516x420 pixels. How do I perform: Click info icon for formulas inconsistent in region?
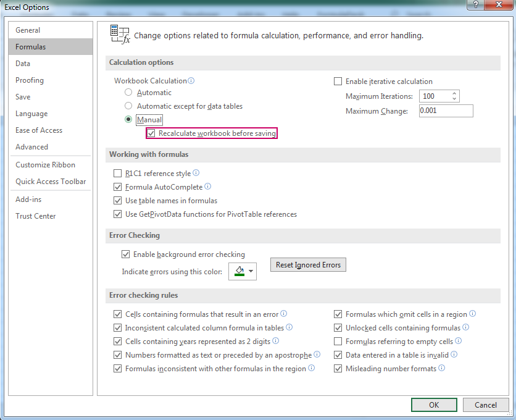click(311, 368)
